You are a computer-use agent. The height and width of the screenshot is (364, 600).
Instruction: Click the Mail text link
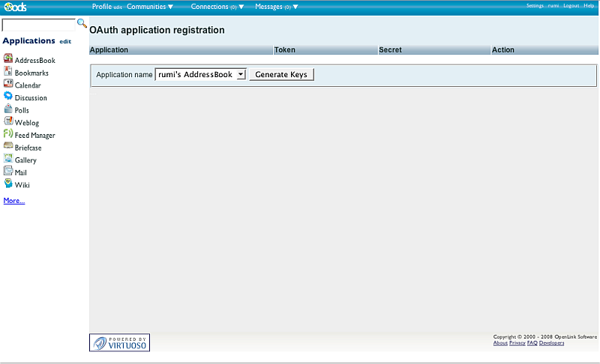point(21,173)
